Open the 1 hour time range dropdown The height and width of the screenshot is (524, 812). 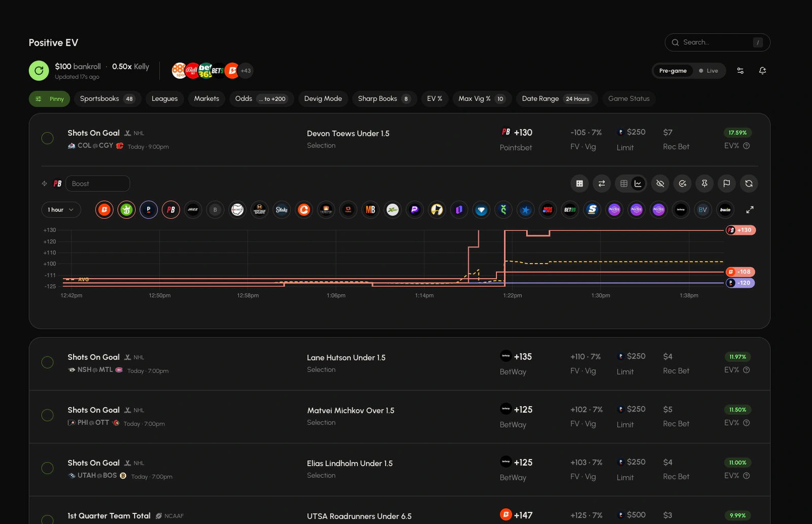pos(61,209)
